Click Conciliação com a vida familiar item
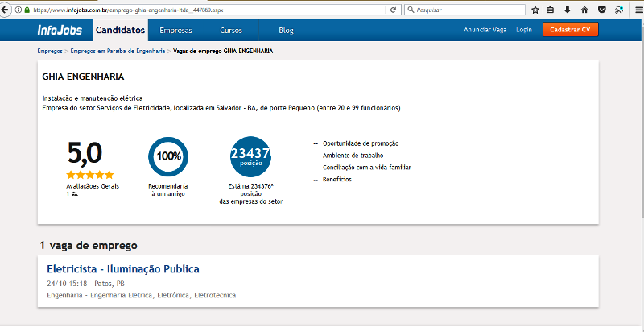 (367, 168)
